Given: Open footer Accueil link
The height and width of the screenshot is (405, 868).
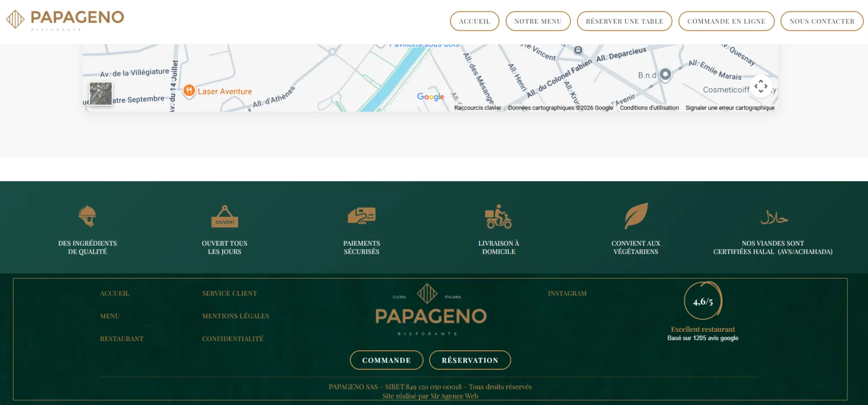Looking at the screenshot, I should (x=114, y=293).
